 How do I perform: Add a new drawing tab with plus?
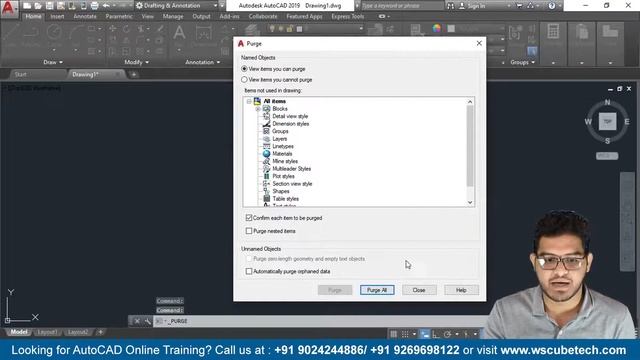coord(133,74)
